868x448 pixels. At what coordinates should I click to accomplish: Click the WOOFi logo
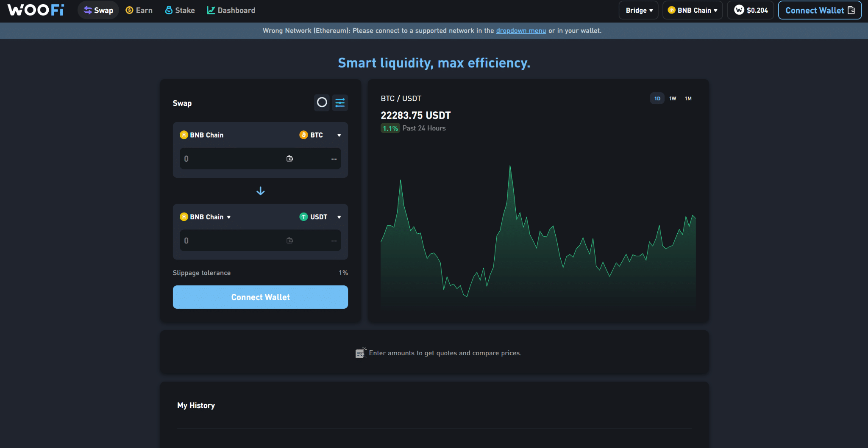[x=36, y=10]
